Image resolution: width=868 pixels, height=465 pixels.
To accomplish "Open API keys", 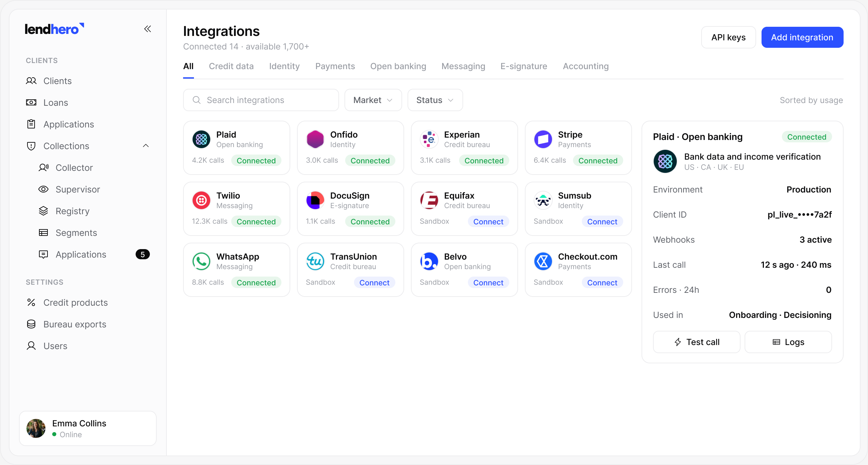I will click(x=728, y=37).
